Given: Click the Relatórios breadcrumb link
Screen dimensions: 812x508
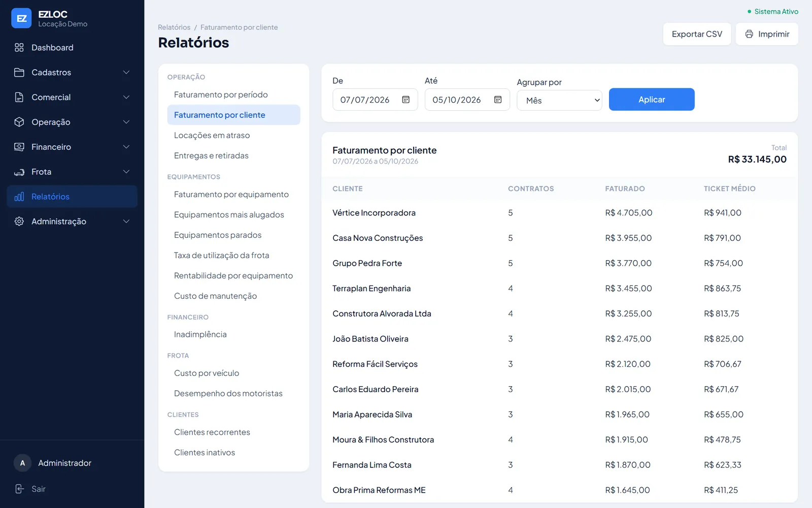Looking at the screenshot, I should (x=174, y=27).
